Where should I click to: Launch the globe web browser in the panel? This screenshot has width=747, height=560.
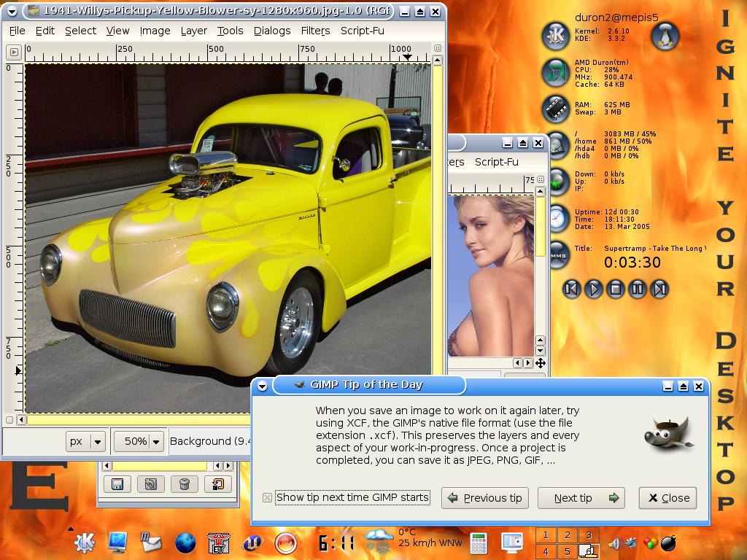[185, 542]
